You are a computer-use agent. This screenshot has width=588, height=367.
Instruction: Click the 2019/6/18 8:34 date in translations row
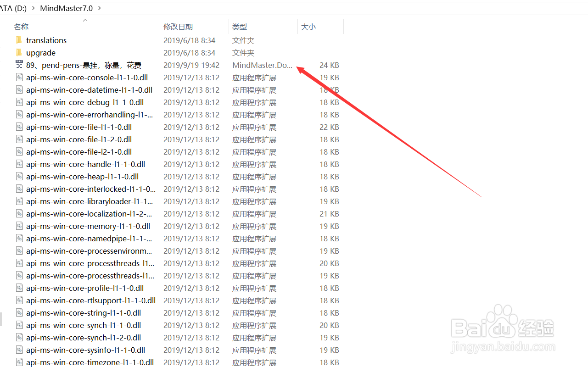coord(190,40)
